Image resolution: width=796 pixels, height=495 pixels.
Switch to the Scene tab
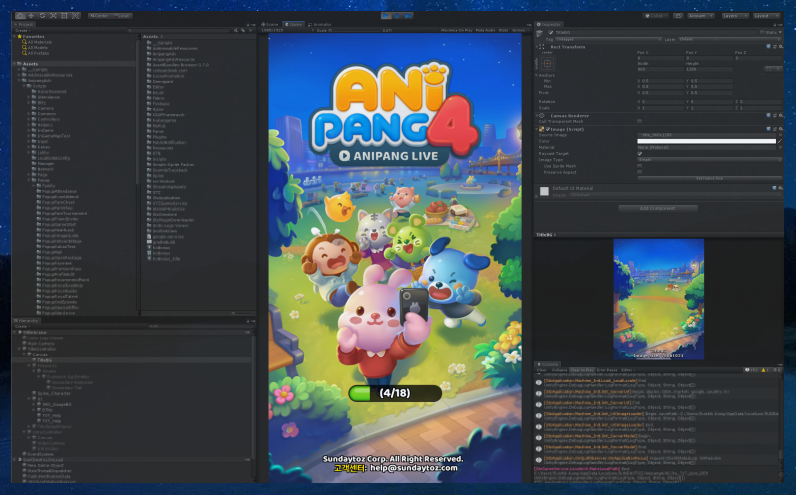click(271, 24)
